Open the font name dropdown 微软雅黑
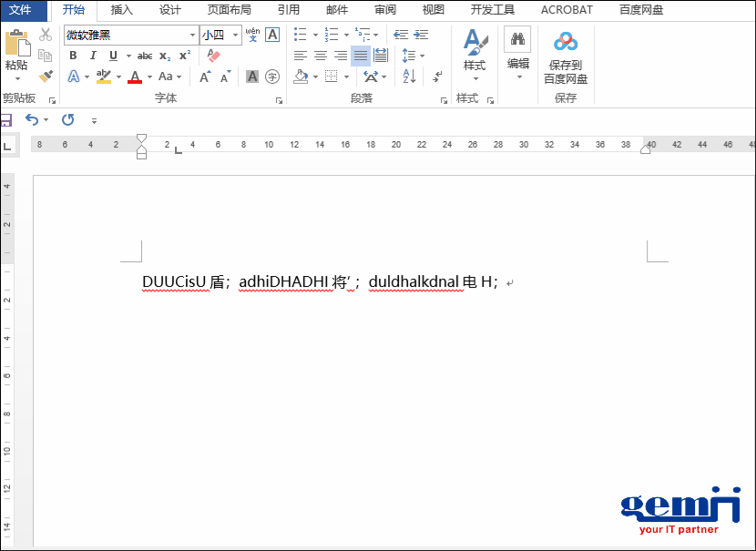Viewport: 756px width, 551px height. click(x=192, y=36)
